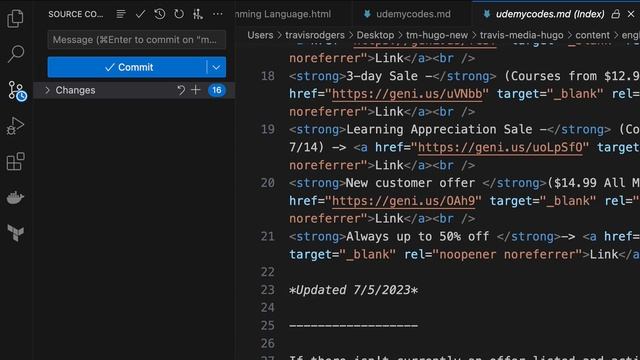Screen dimensions: 640x360
Task: Click travis-media-hugo in the breadcrumb
Action: coord(521,35)
